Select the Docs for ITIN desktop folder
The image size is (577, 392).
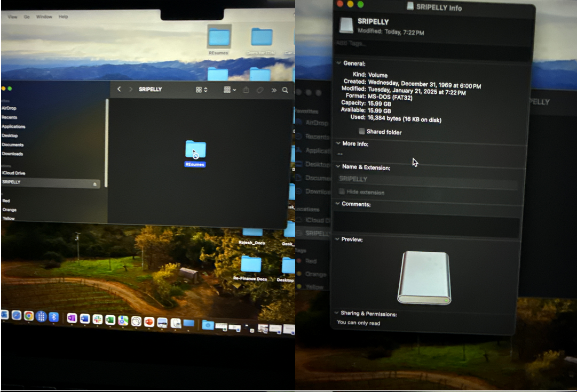262,41
